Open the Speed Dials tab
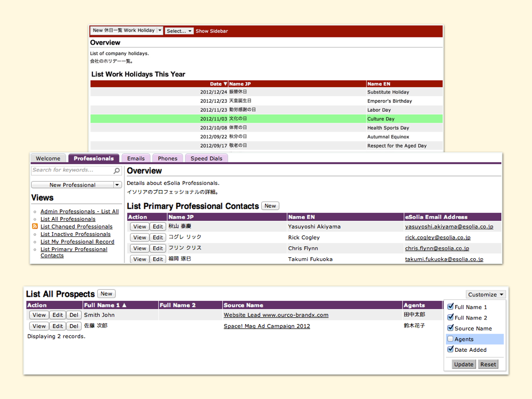 point(206,158)
